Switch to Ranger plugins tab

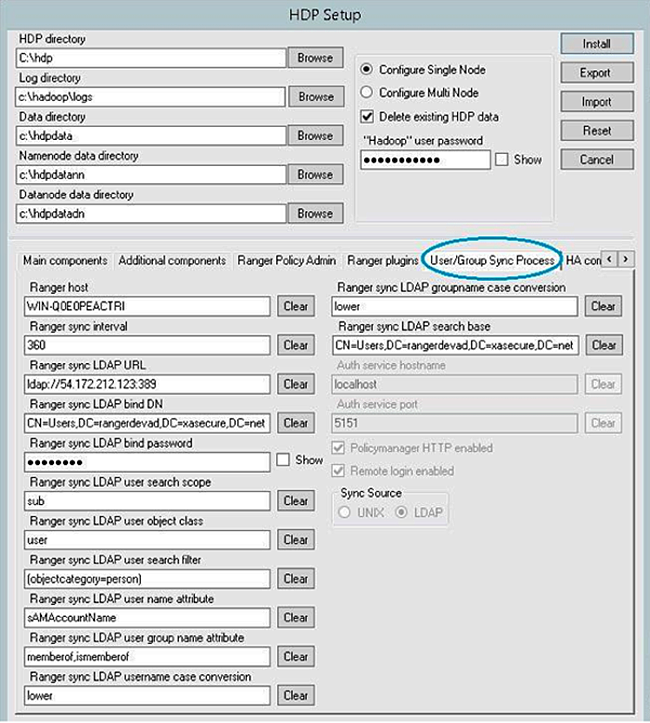tap(382, 261)
